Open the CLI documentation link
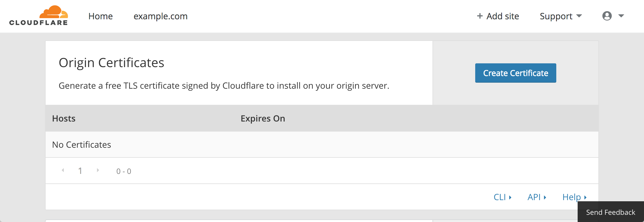Image resolution: width=644 pixels, height=222 pixels. click(x=499, y=197)
